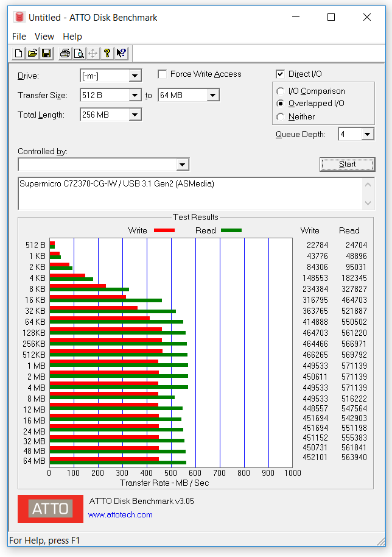
Task: Click the 1 MB row read value 571139
Action: (x=354, y=366)
